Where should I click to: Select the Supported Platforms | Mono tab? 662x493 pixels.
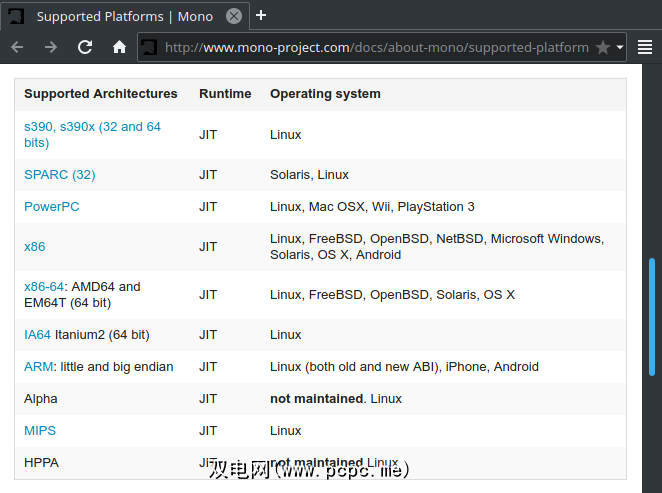[120, 16]
